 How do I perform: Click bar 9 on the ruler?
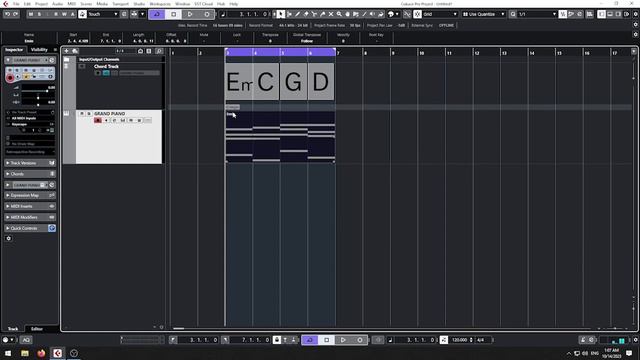coord(393,53)
